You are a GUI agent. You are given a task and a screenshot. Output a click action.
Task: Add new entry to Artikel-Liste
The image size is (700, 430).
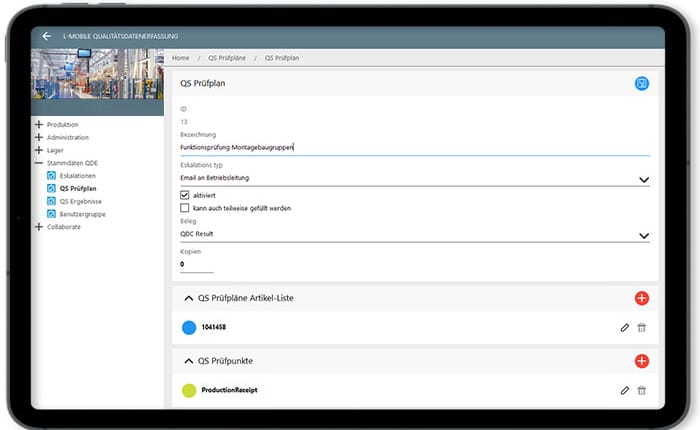pyautogui.click(x=641, y=298)
